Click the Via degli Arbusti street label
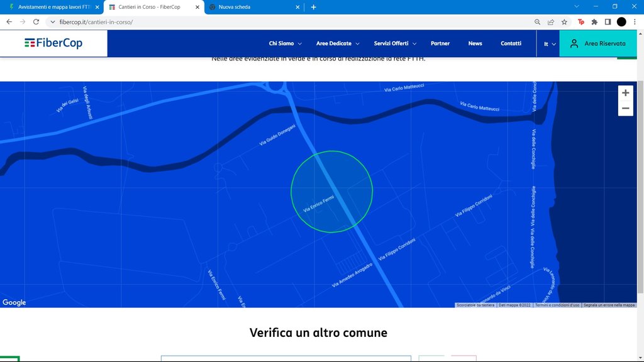This screenshot has width=644, height=362. [87, 102]
